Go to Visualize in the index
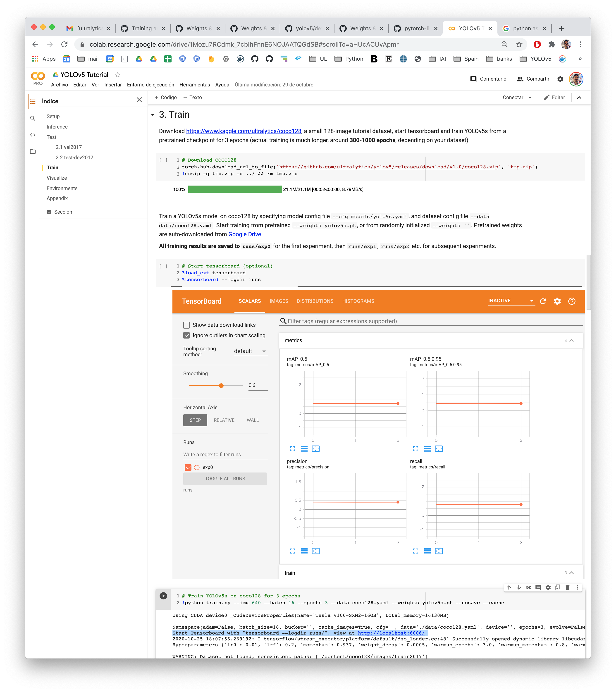 57,178
